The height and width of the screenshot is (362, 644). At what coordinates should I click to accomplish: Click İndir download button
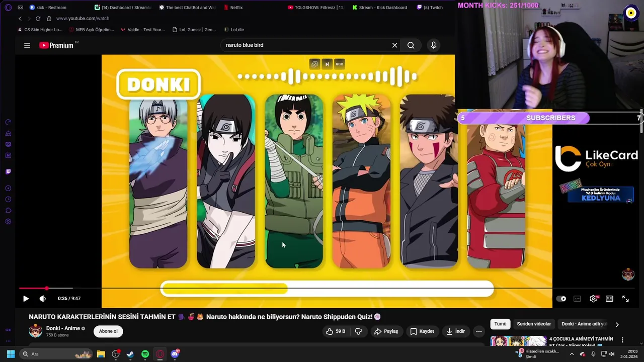click(455, 331)
